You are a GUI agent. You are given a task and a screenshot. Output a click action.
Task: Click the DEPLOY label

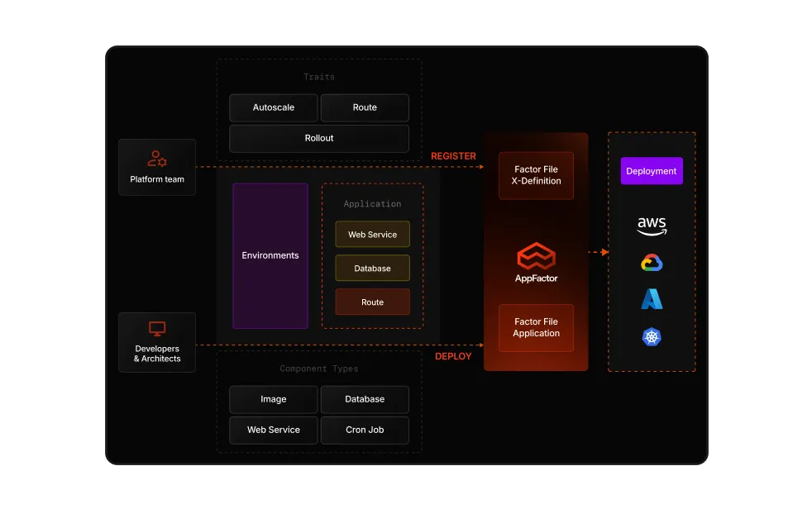[453, 356]
